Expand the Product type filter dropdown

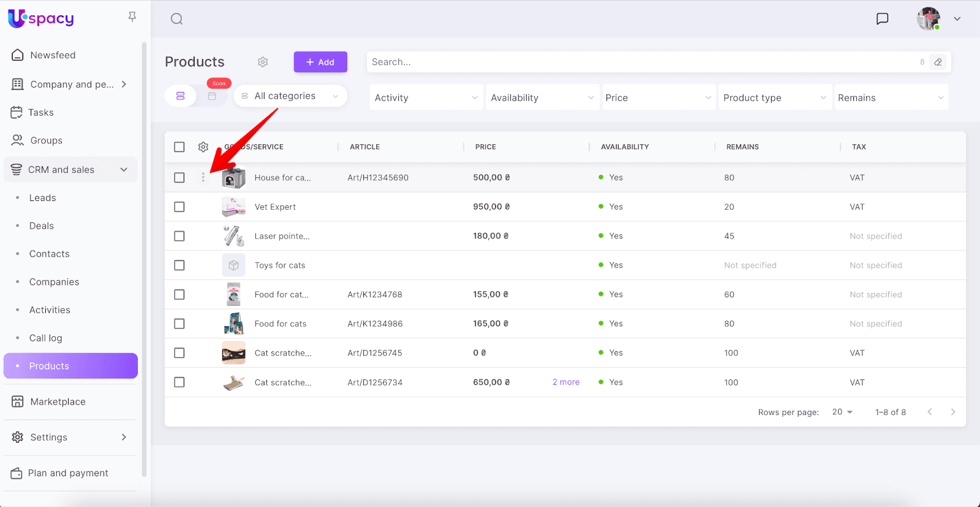[x=774, y=97]
